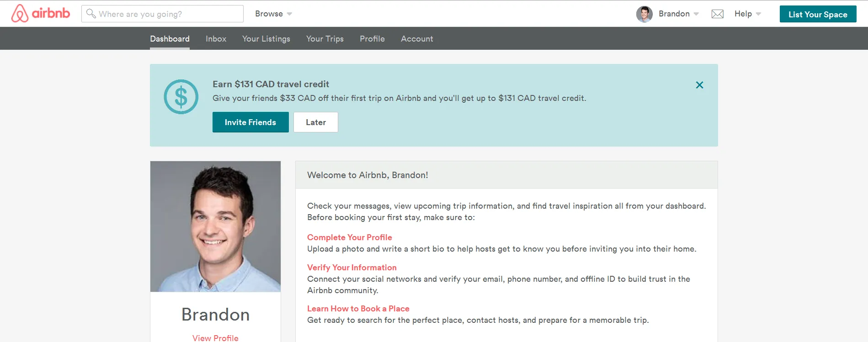This screenshot has width=868, height=342.
Task: Click Brandon's large profile photo
Action: point(215,226)
